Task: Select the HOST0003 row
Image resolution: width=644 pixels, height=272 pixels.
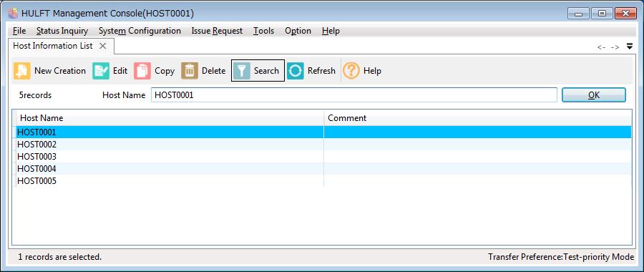Action: (323, 157)
